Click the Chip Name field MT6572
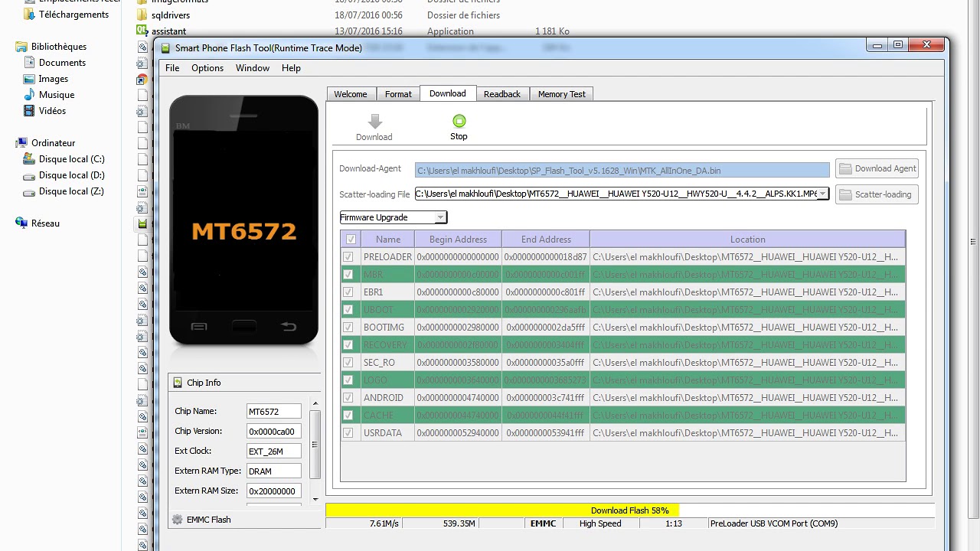The height and width of the screenshot is (551, 980). pyautogui.click(x=274, y=412)
